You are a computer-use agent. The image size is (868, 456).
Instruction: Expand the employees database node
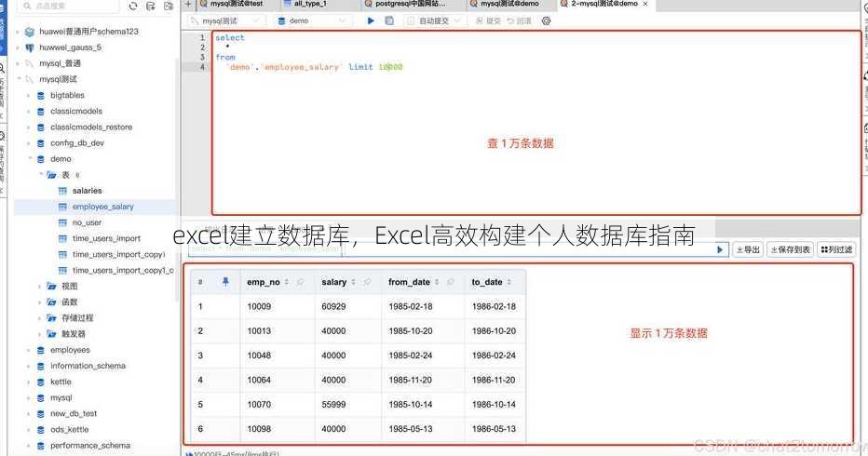click(28, 350)
